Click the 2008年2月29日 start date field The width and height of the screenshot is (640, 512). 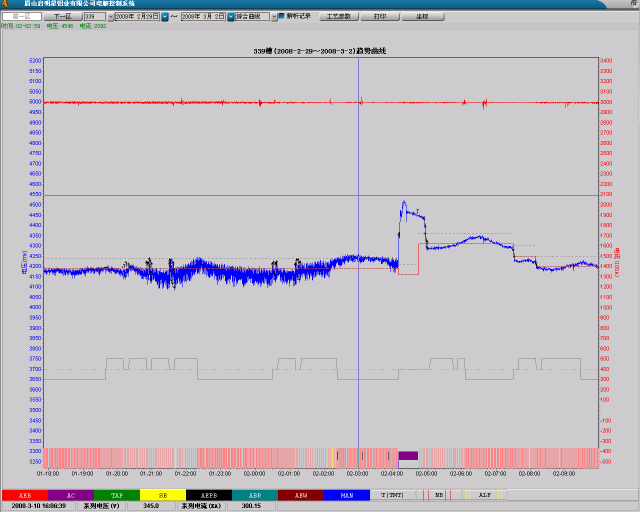click(136, 17)
